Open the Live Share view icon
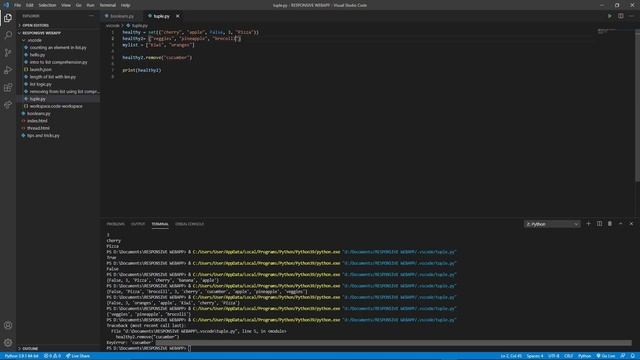This screenshot has height=360, width=640. pos(8,105)
